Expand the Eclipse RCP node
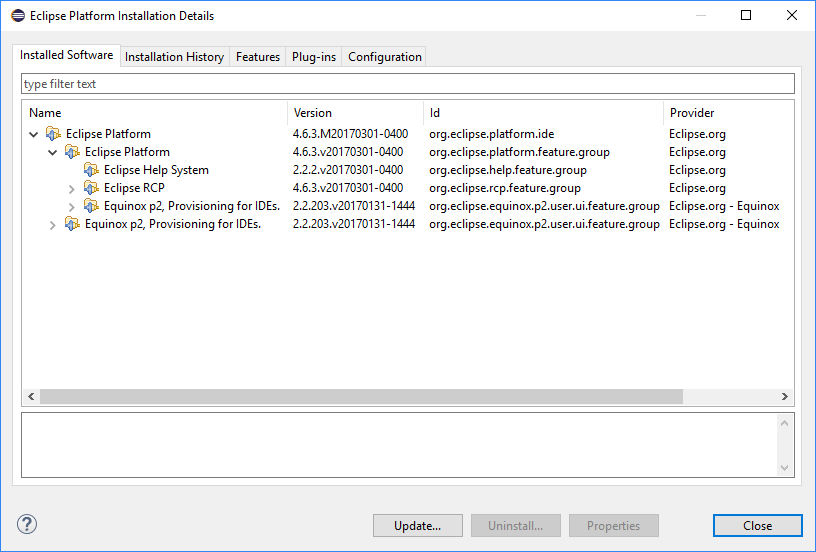Image resolution: width=816 pixels, height=552 pixels. coord(72,188)
